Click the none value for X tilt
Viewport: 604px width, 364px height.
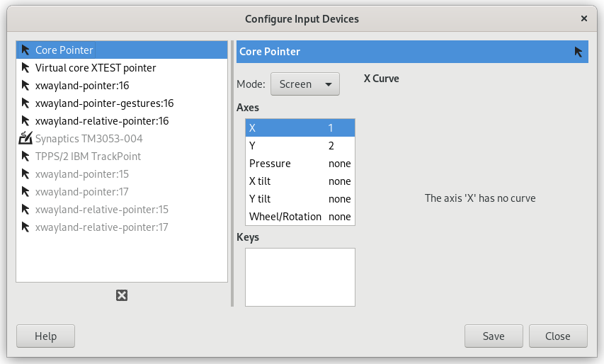click(339, 181)
